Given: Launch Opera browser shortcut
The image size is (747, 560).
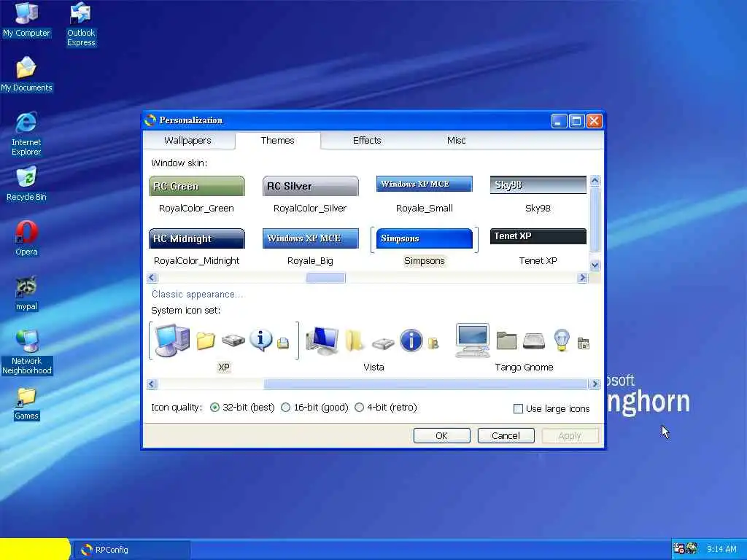Looking at the screenshot, I should point(26,238).
